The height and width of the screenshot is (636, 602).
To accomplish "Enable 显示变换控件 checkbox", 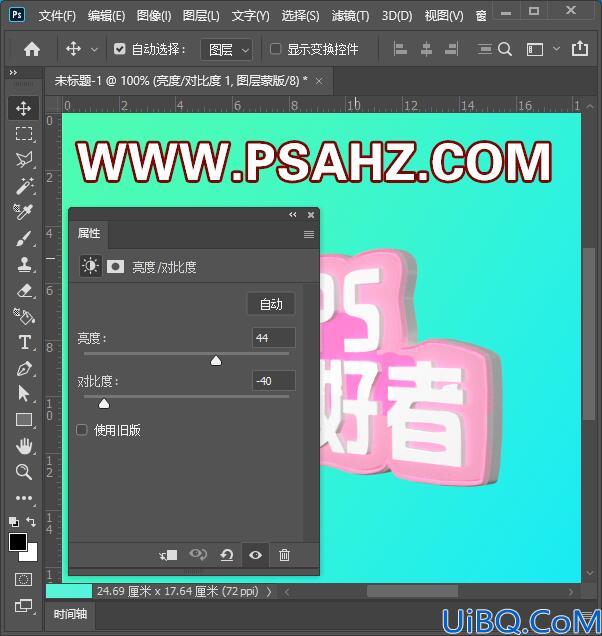I will pos(275,49).
